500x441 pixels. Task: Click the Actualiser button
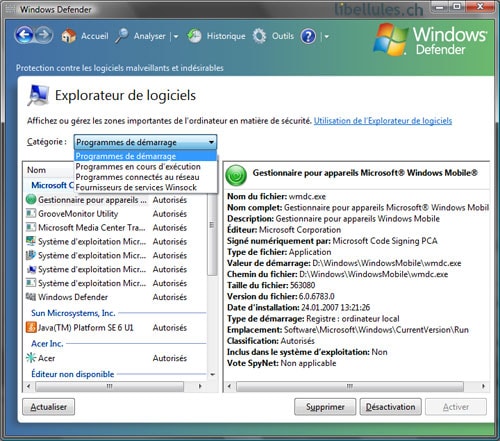coord(49,407)
